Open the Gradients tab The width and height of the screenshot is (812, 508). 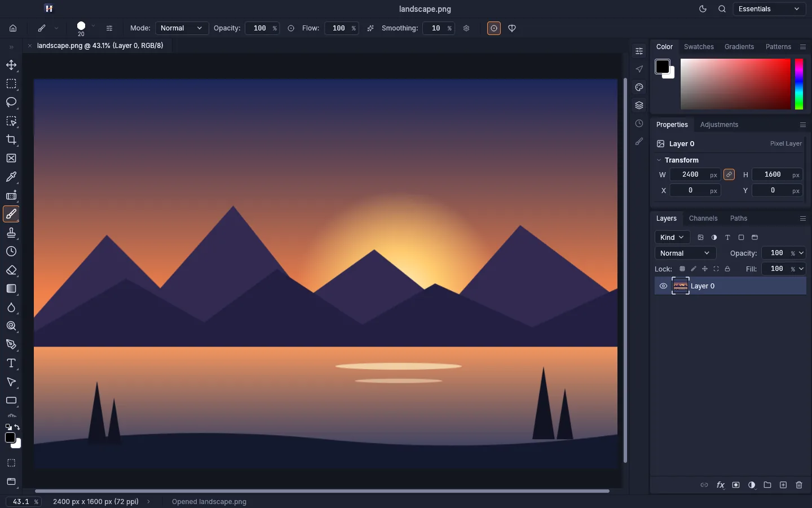pyautogui.click(x=739, y=47)
